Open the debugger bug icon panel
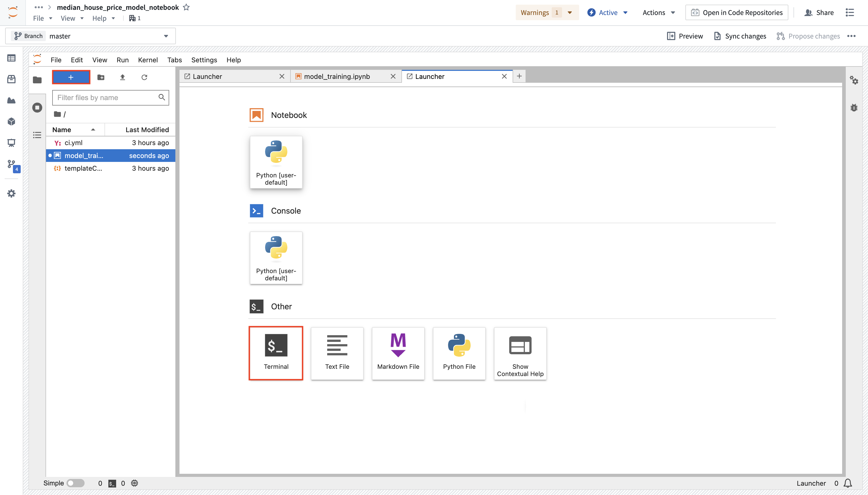This screenshot has height=495, width=868. [x=854, y=108]
